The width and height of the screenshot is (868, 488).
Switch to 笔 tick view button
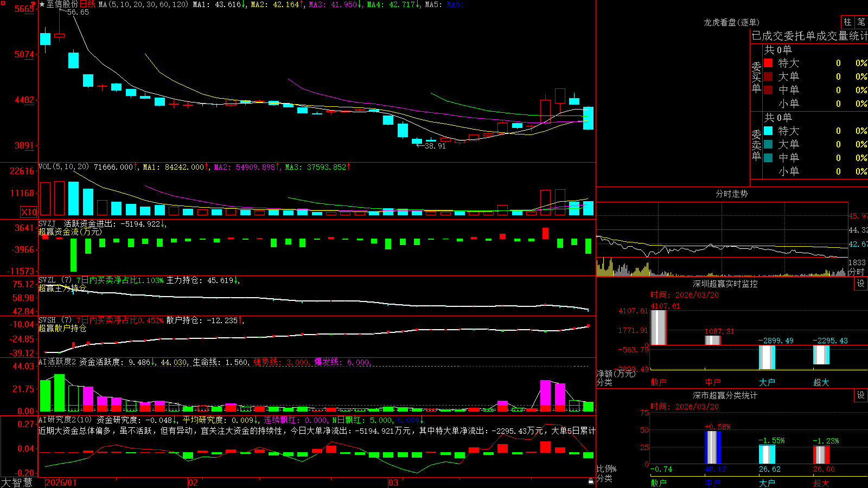(x=861, y=22)
